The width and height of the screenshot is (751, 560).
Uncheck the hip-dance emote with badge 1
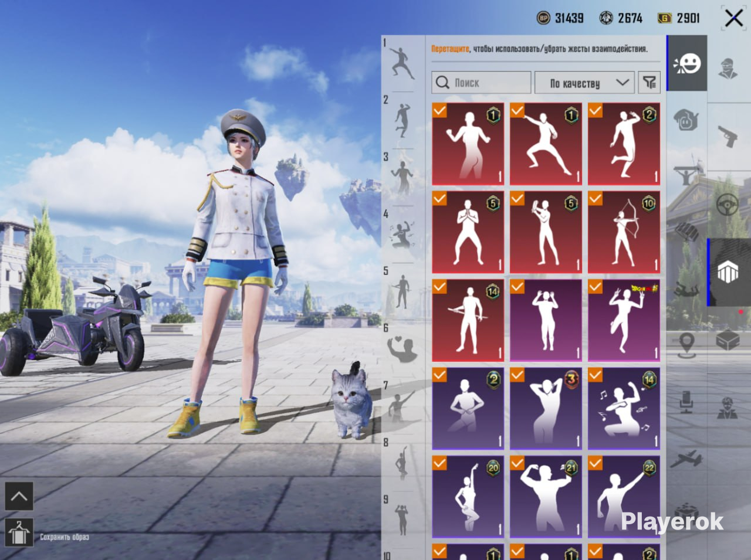[x=439, y=110]
